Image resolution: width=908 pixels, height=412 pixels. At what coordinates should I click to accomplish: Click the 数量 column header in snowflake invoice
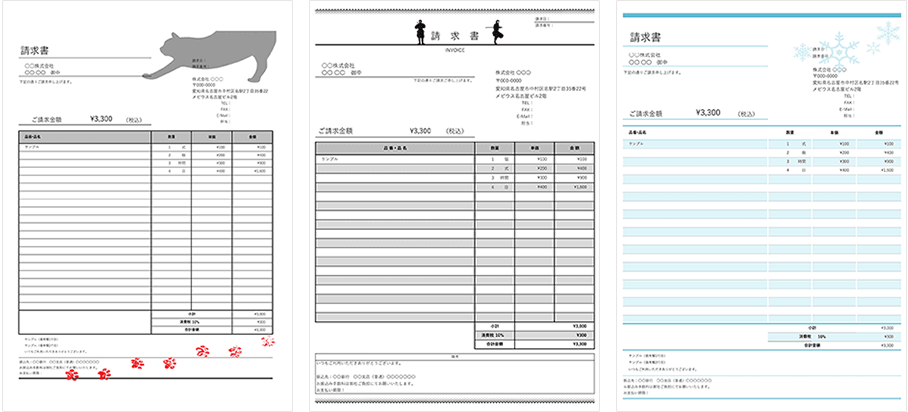coord(789,132)
